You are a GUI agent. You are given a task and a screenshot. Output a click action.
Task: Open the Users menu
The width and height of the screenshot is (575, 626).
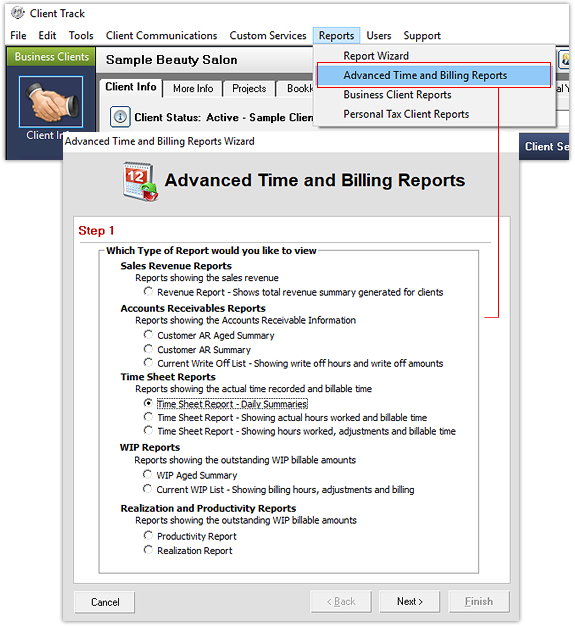(x=379, y=36)
